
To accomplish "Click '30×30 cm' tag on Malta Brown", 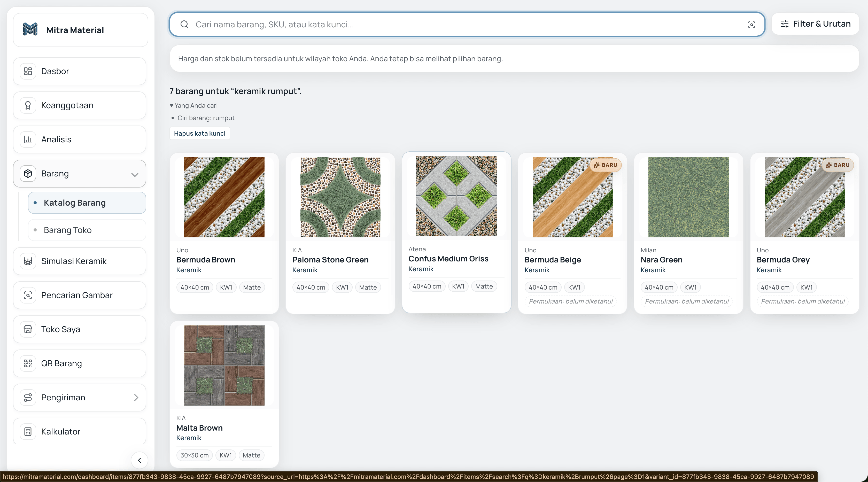I will click(195, 455).
